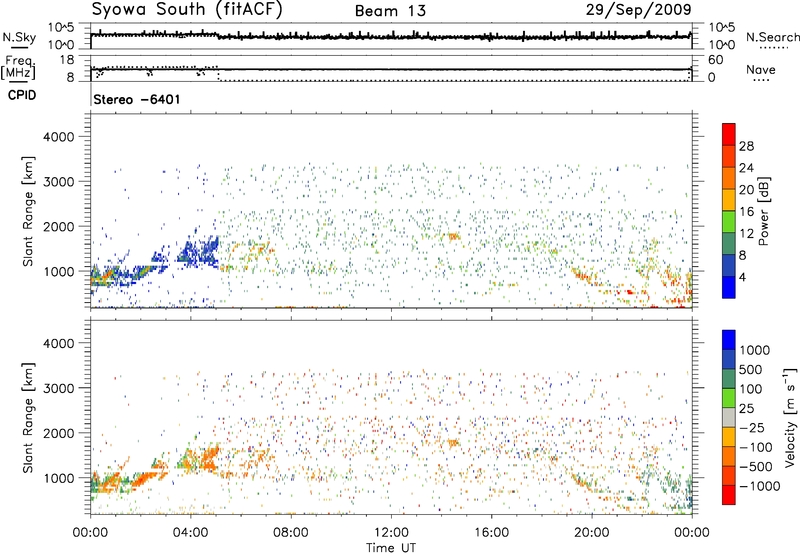Viewport: 800px width, 554px height.
Task: Select the 'N.Search' legend label
Action: point(772,37)
